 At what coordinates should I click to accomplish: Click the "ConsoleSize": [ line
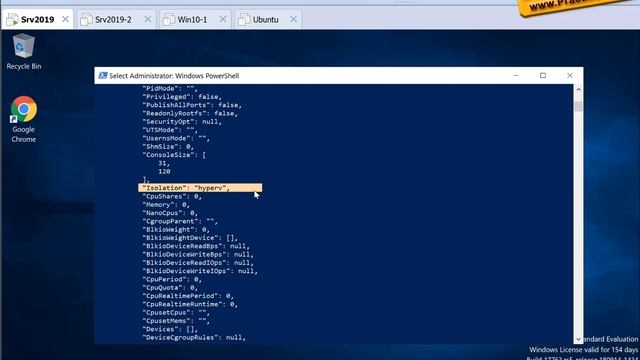click(x=174, y=155)
